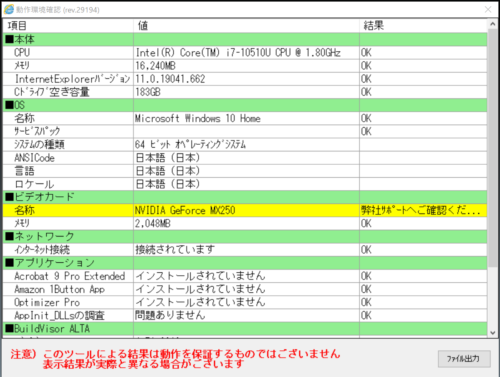The image size is (500, 377).
Task: Select the Acrobat 9 Pro Extended row
Action: pyautogui.click(x=245, y=276)
